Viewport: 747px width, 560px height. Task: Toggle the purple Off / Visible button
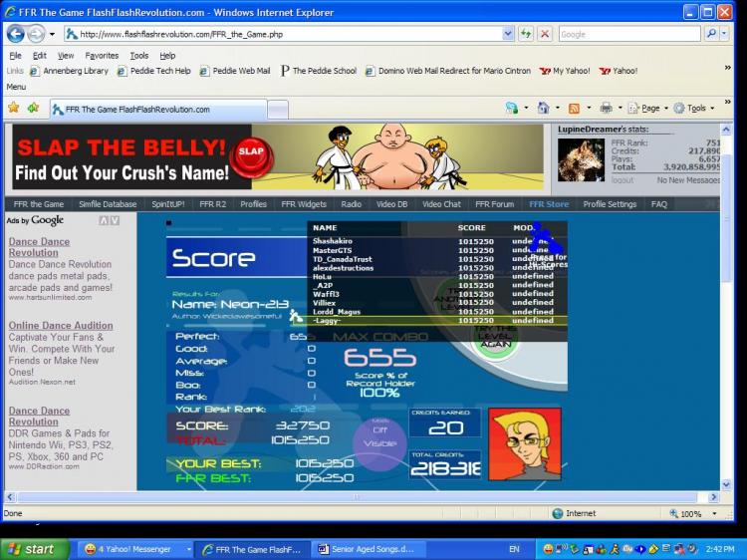tap(379, 443)
